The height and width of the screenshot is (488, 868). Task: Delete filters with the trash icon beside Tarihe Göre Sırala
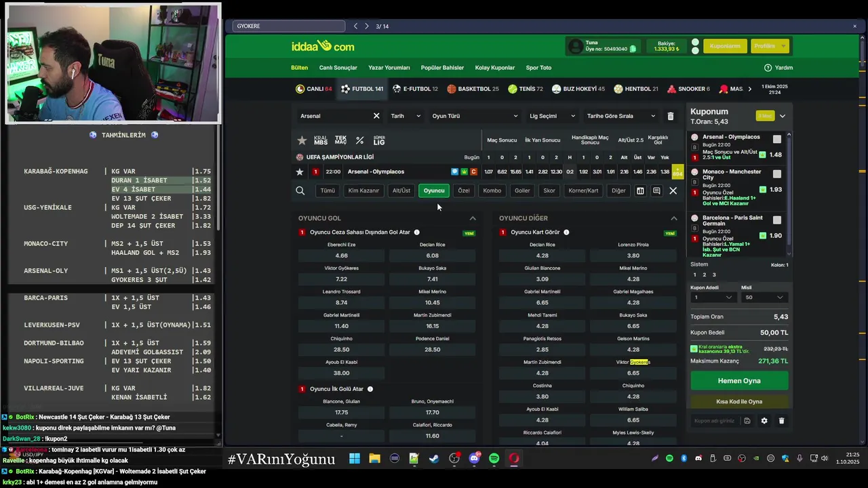tap(670, 116)
